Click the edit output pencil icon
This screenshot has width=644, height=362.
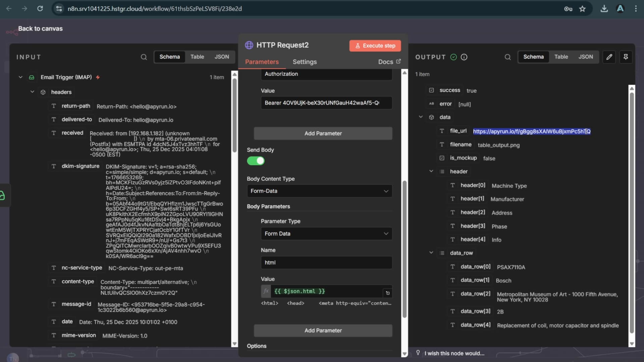click(x=609, y=57)
